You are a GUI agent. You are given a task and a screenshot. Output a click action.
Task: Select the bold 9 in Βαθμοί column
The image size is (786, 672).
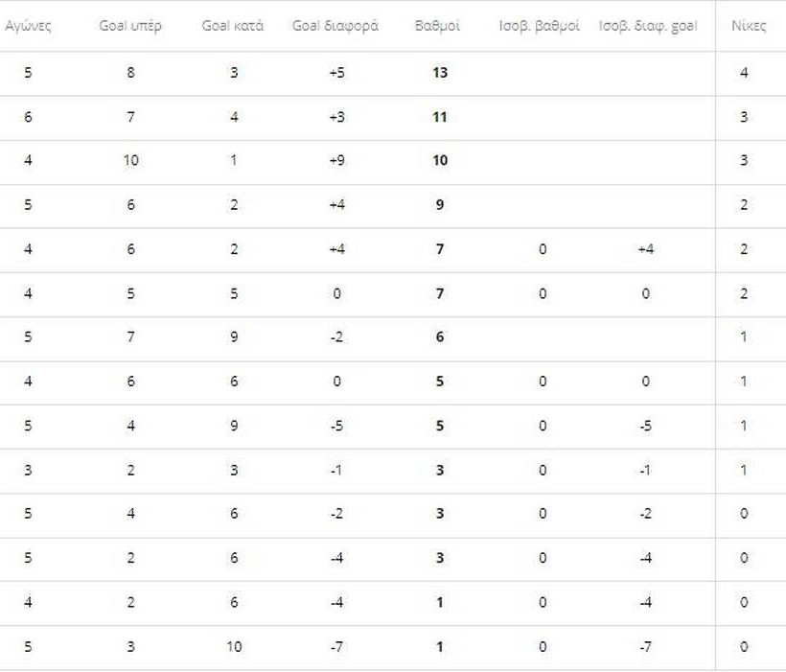(x=440, y=205)
